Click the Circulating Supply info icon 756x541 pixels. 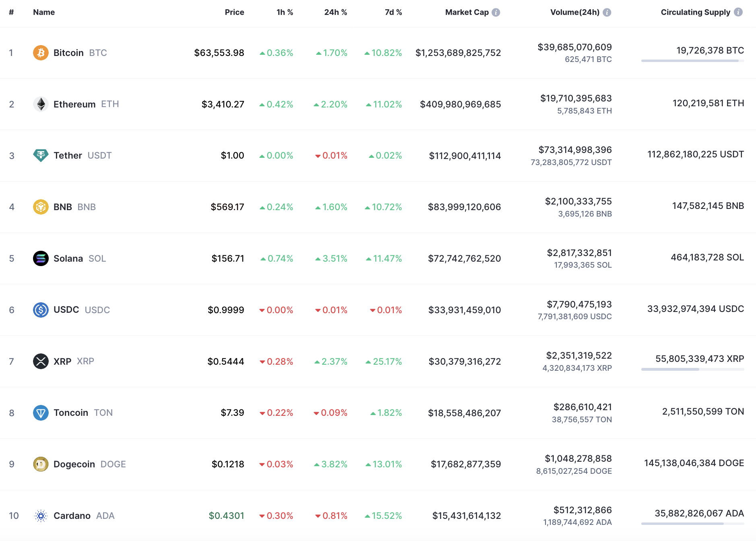(x=738, y=12)
